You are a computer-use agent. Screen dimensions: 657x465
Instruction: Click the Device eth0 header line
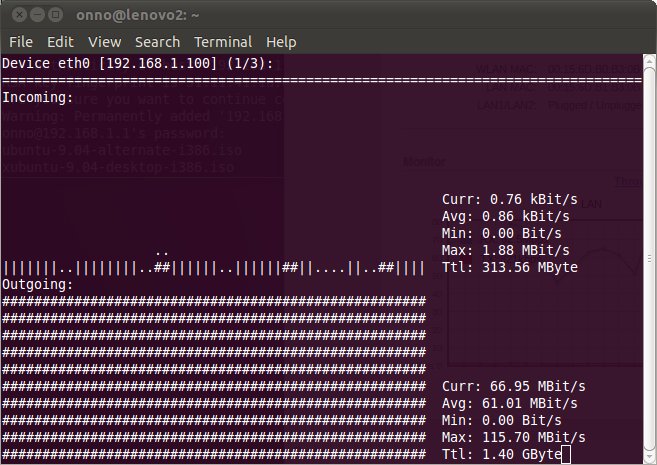click(x=137, y=63)
